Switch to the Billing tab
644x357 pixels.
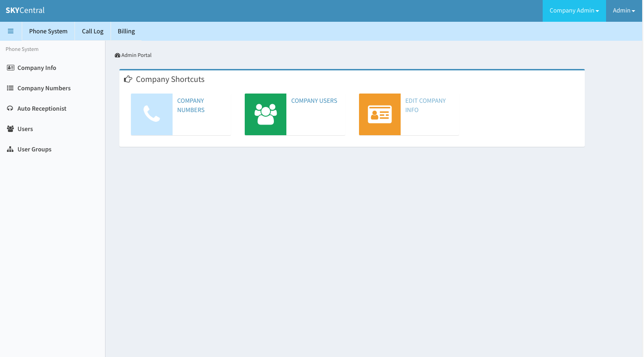(126, 31)
